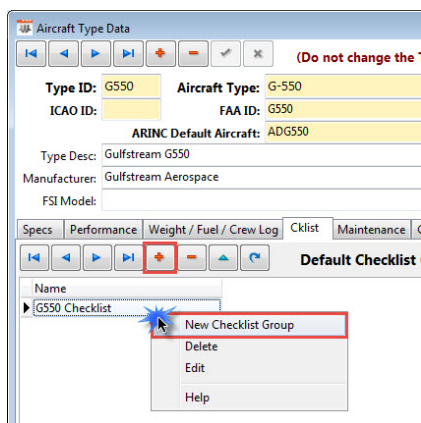Switch to the Specs tab
This screenshot has height=423, width=421.
click(x=39, y=230)
